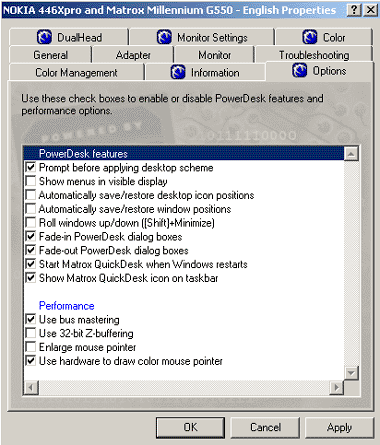Viewport: 380px width, 445px height.
Task: Close the Properties dialog window
Action: coord(370,10)
